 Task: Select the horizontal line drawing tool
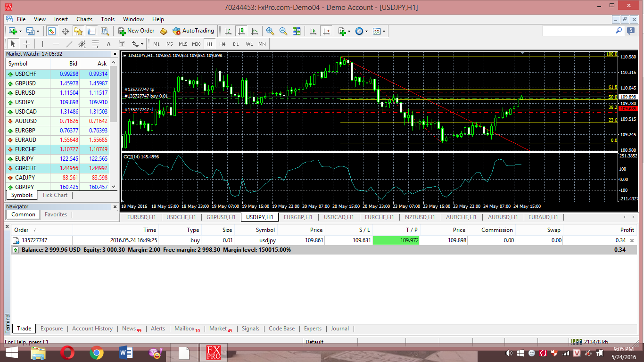point(56,44)
